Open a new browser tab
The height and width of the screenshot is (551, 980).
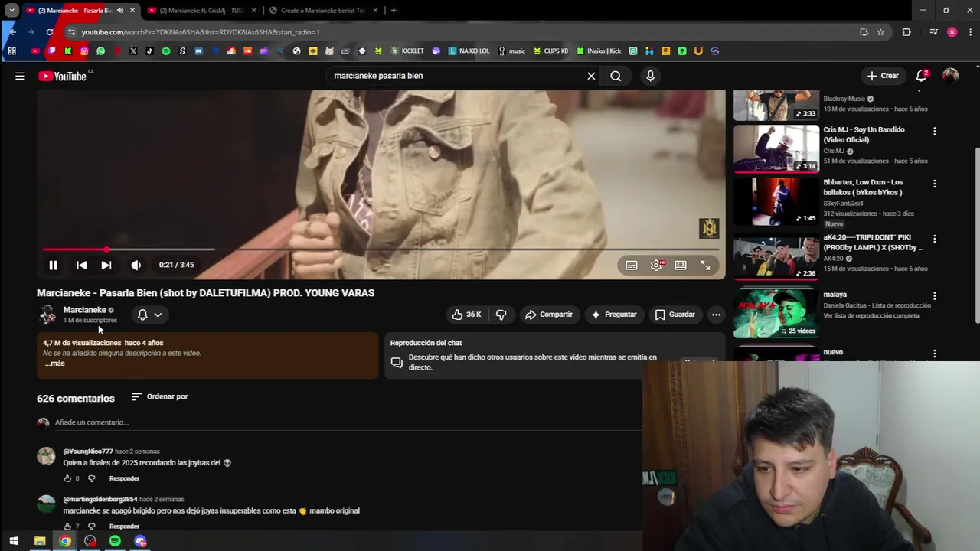394,11
